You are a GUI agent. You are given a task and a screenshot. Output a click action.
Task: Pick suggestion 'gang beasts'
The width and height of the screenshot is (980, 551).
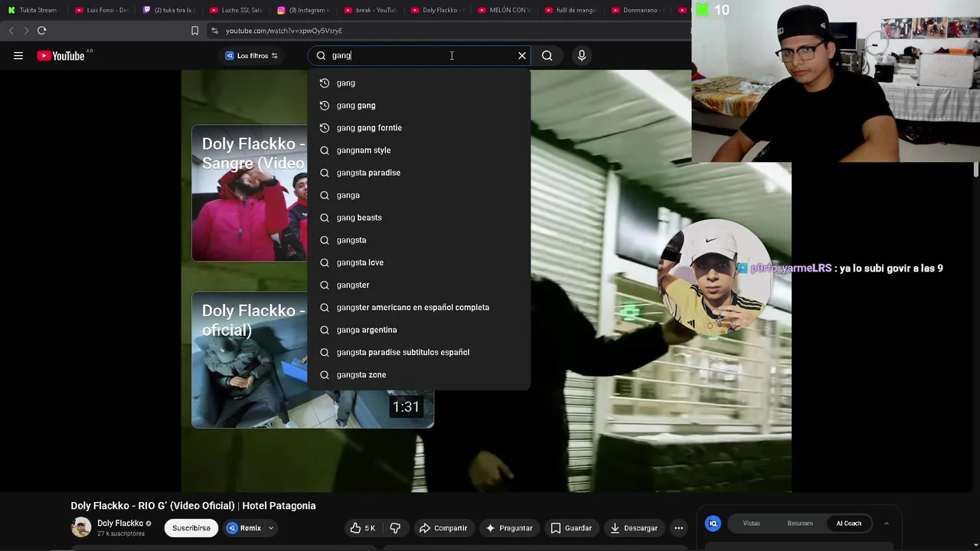click(419, 217)
